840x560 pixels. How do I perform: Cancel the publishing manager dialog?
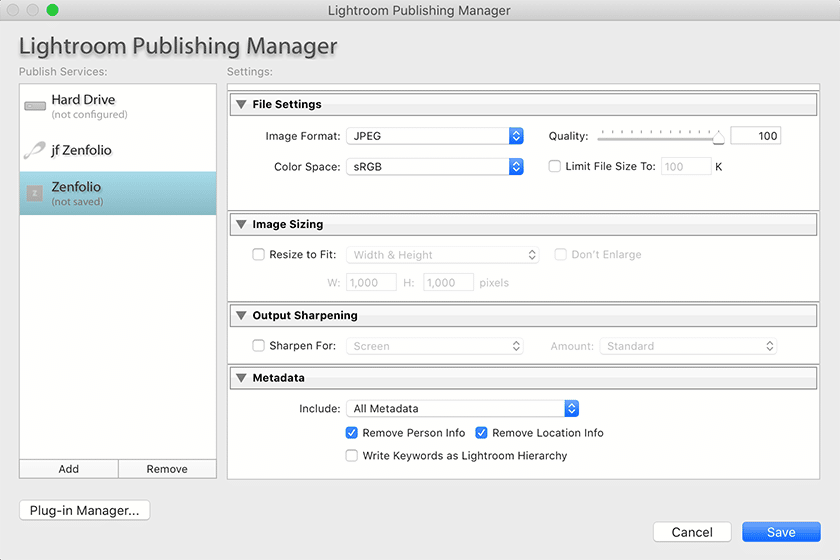[x=692, y=532]
